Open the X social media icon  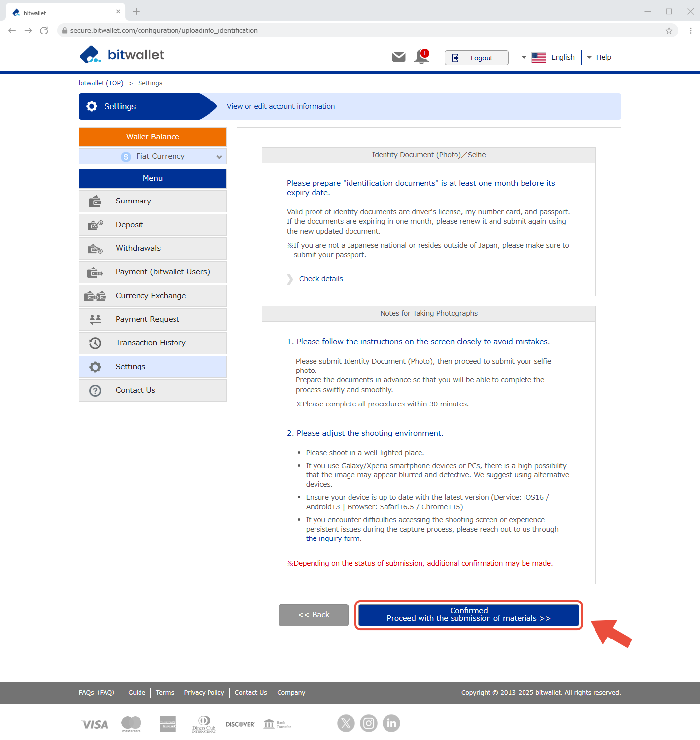coord(346,723)
